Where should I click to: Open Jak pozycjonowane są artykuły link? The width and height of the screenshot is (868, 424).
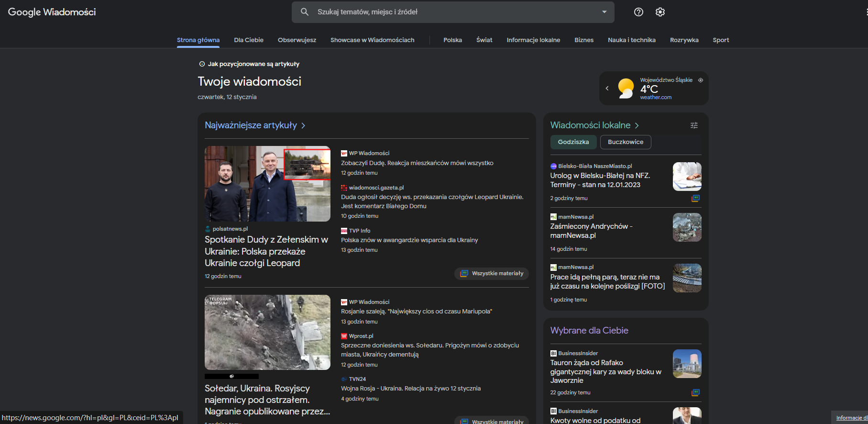coord(253,64)
